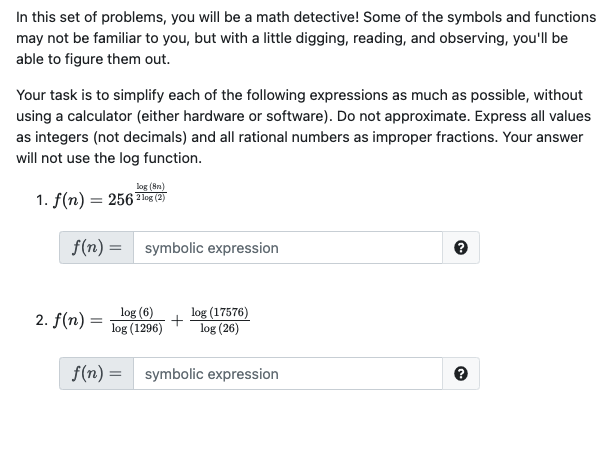Open help for problem 2 answer box
This screenshot has height=453, width=610.
click(x=461, y=374)
